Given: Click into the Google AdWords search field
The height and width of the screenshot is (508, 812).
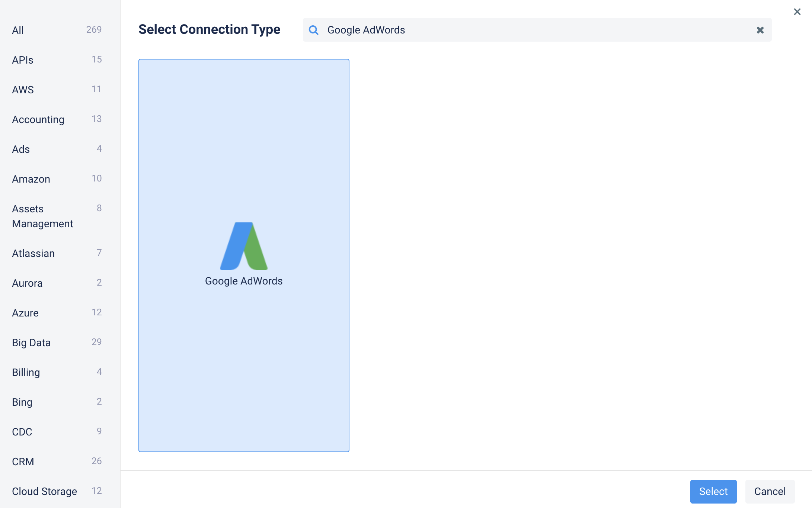Looking at the screenshot, I should point(537,30).
